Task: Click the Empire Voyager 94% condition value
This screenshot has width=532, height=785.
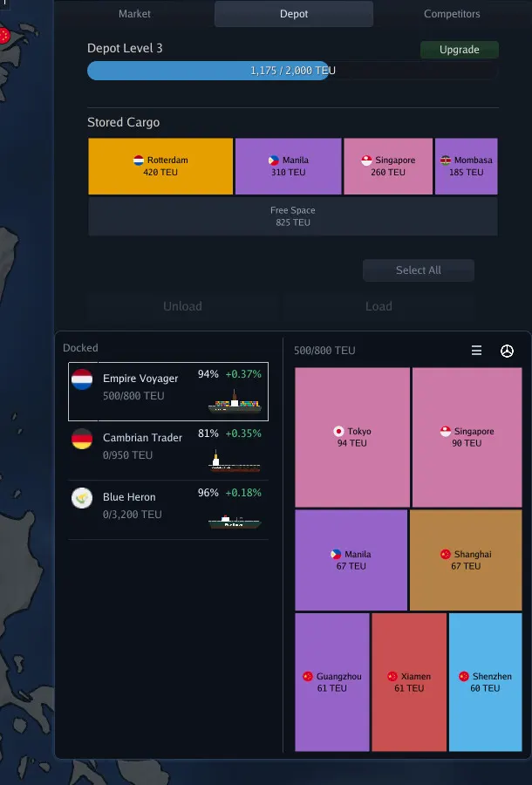Action: tap(208, 374)
